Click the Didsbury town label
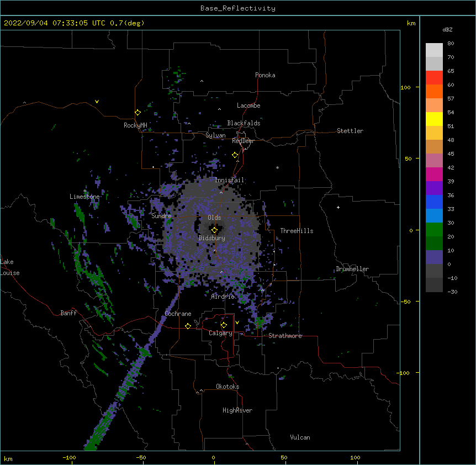 click(x=212, y=238)
